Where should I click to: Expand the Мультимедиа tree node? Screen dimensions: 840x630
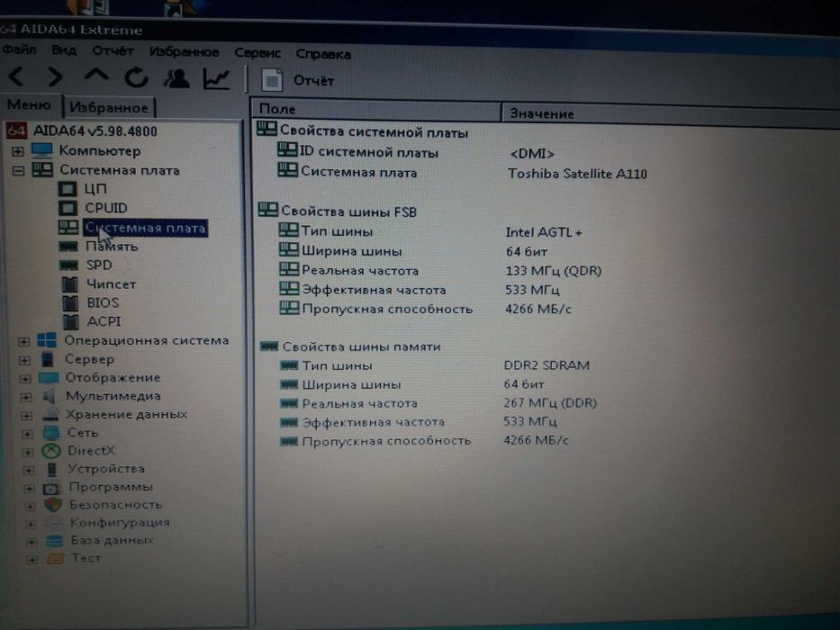[x=25, y=397]
